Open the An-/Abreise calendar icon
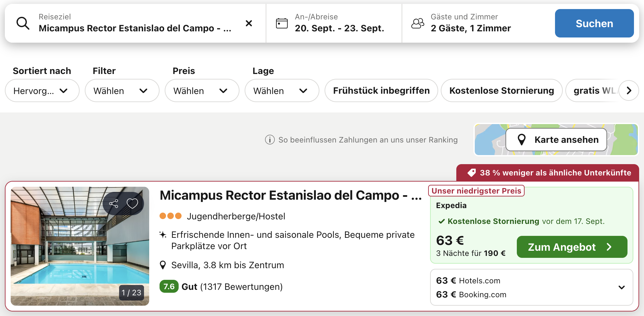Image resolution: width=644 pixels, height=316 pixels. coord(282,23)
